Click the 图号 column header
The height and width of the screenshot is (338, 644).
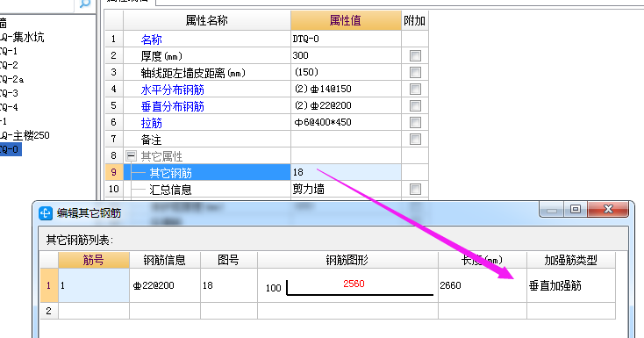229,260
